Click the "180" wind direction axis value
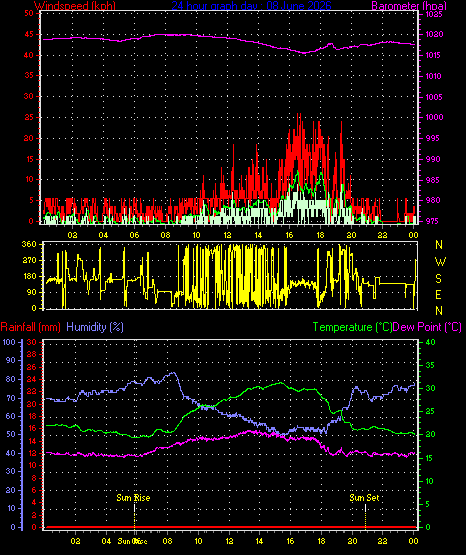466x555 pixels. (29, 276)
